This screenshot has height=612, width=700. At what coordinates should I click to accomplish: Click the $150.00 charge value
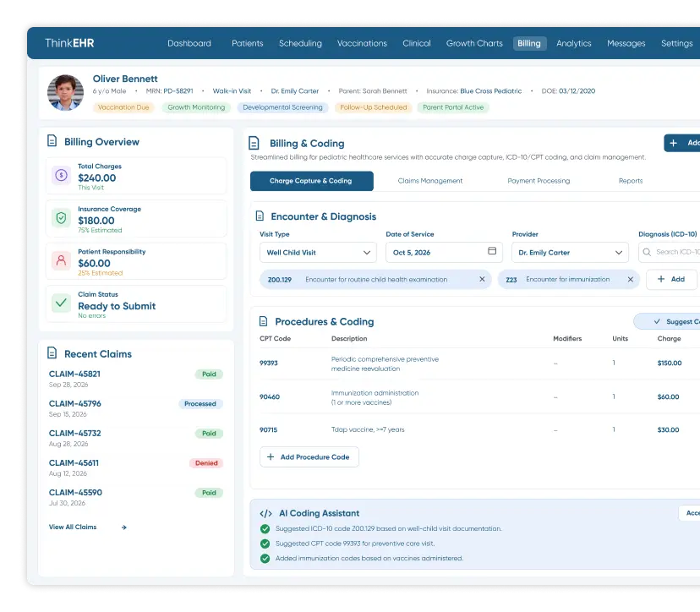pos(670,363)
